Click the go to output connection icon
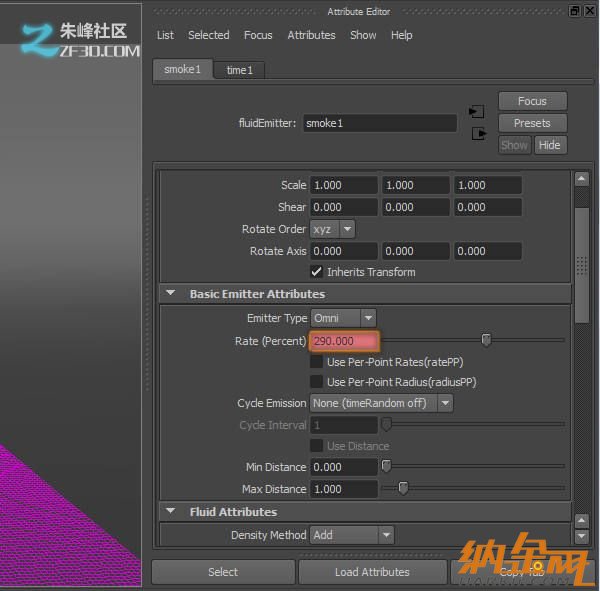This screenshot has width=600, height=591. point(478,133)
